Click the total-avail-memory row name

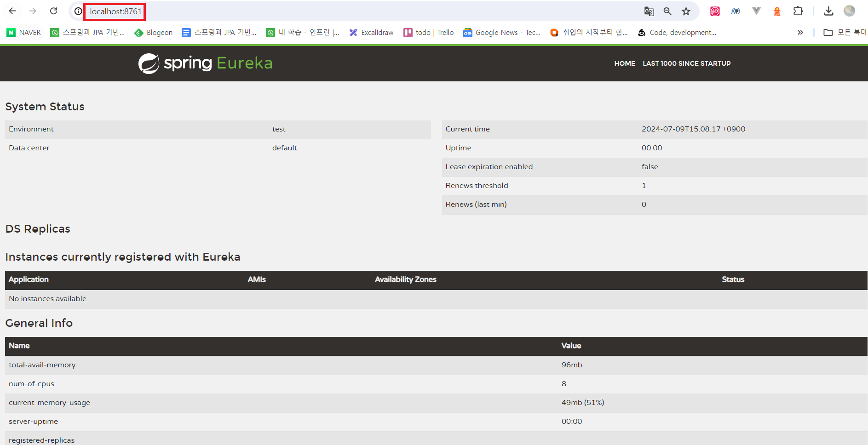42,365
